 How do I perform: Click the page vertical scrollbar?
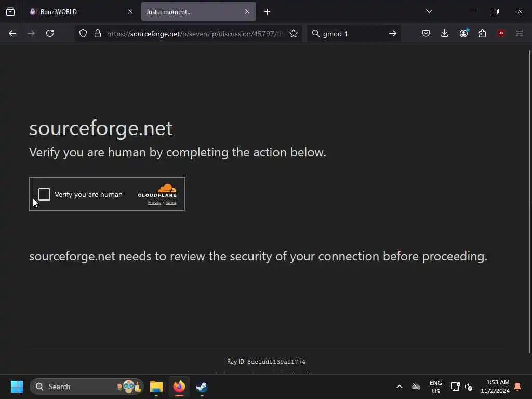pos(529,202)
